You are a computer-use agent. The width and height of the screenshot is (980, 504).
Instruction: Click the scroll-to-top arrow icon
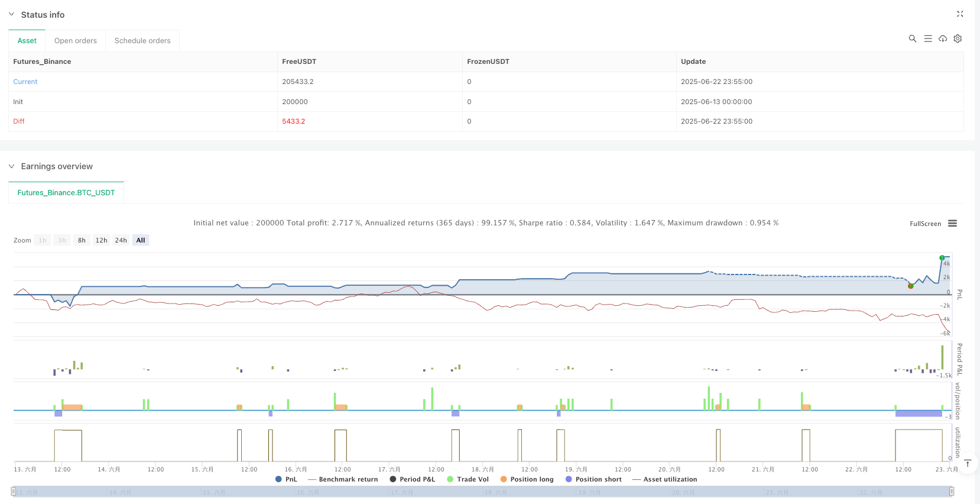point(968,463)
